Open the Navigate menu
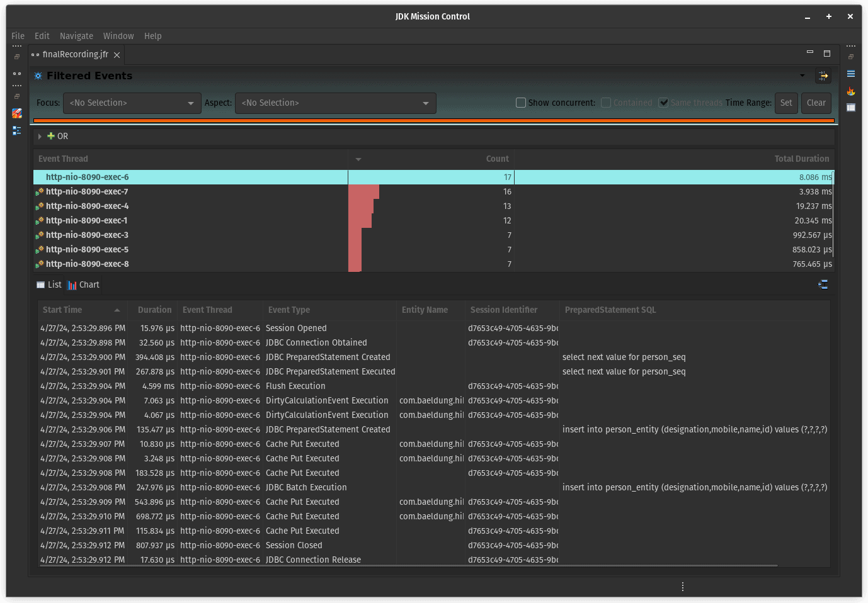Viewport: 868px width, 603px height. pos(76,36)
